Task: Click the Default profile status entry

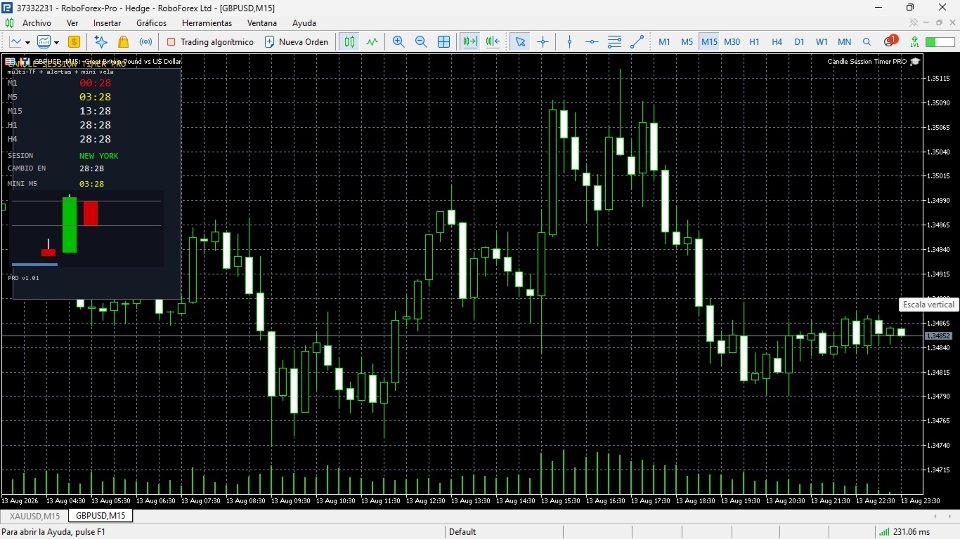Action: 462,532
